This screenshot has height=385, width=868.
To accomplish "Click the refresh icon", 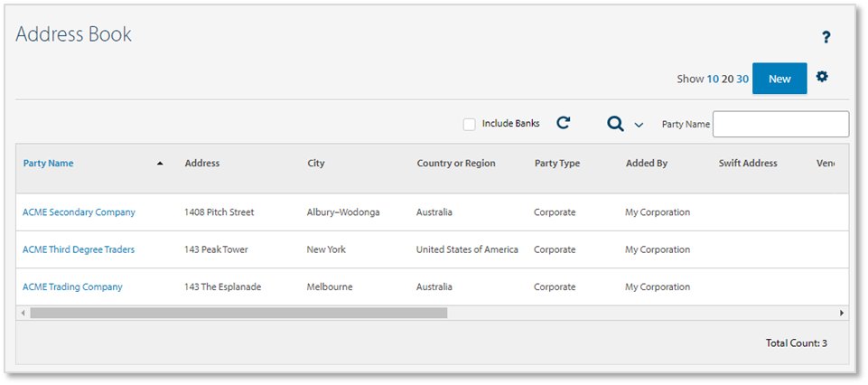I will [564, 123].
